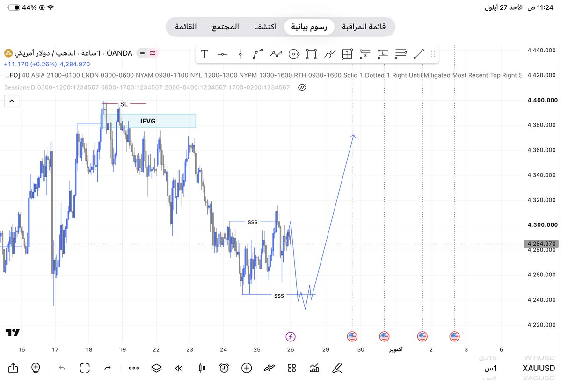
Task: Switch to the المجتمع tab
Action: pos(225,27)
